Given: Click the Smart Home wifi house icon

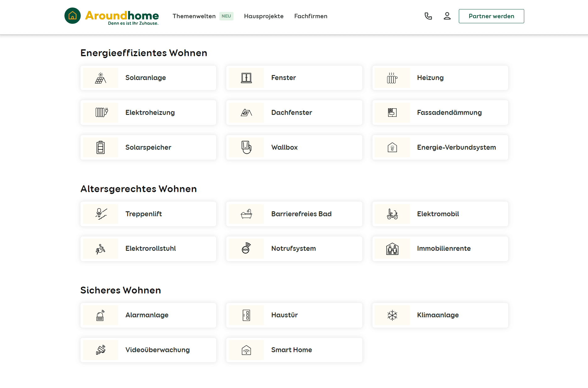Looking at the screenshot, I should [x=246, y=350].
